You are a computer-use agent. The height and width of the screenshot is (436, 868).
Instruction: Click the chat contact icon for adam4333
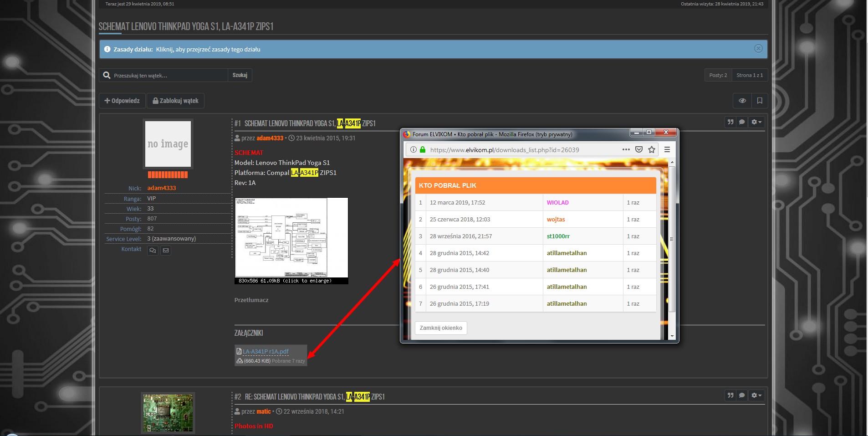pos(153,250)
